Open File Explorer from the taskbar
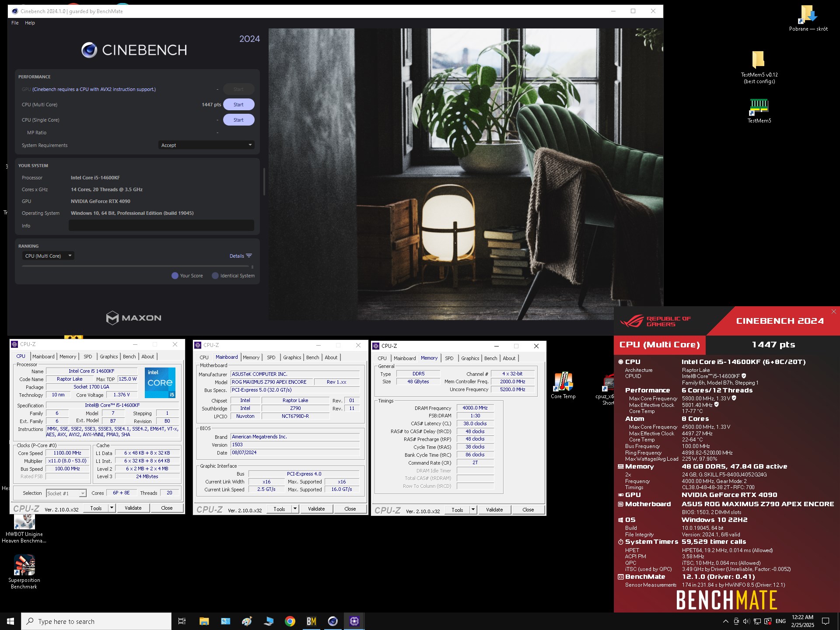Image resolution: width=840 pixels, height=630 pixels. coord(204,621)
